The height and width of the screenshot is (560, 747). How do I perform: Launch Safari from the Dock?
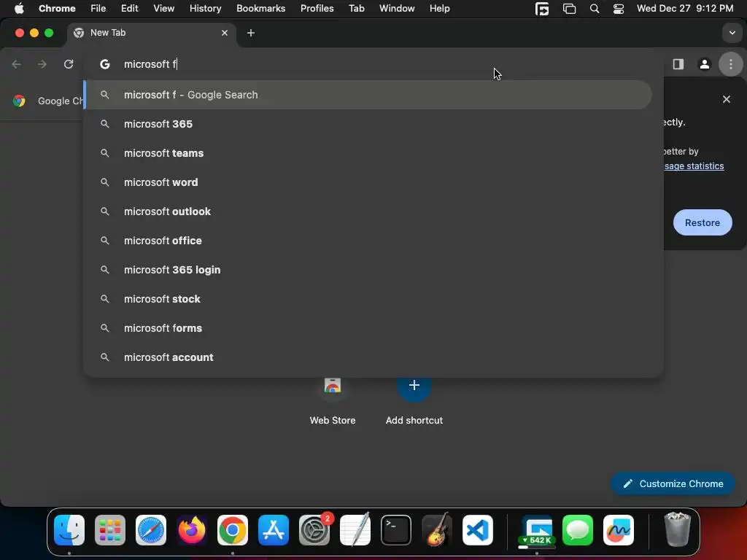point(151,530)
